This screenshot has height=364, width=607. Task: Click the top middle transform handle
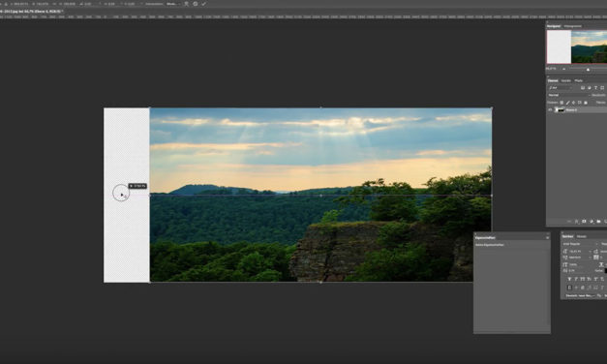320,107
